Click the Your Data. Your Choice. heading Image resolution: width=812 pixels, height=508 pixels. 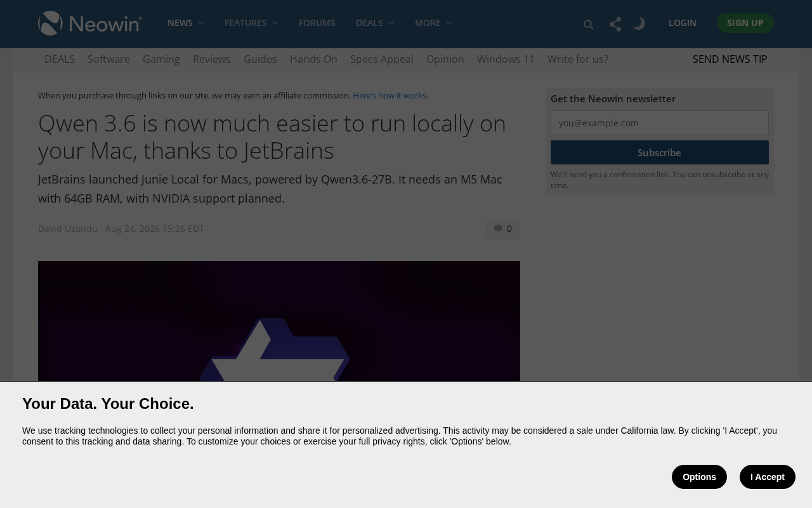point(108,404)
